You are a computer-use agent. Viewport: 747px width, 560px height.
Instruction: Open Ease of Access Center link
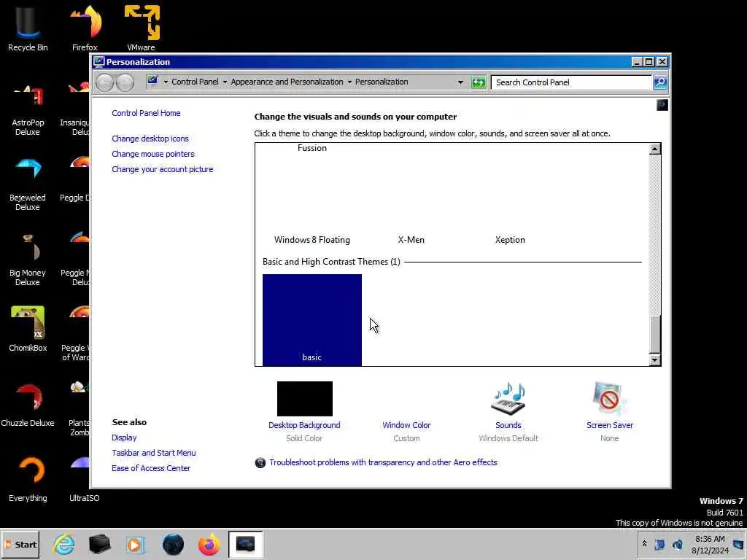pyautogui.click(x=150, y=468)
